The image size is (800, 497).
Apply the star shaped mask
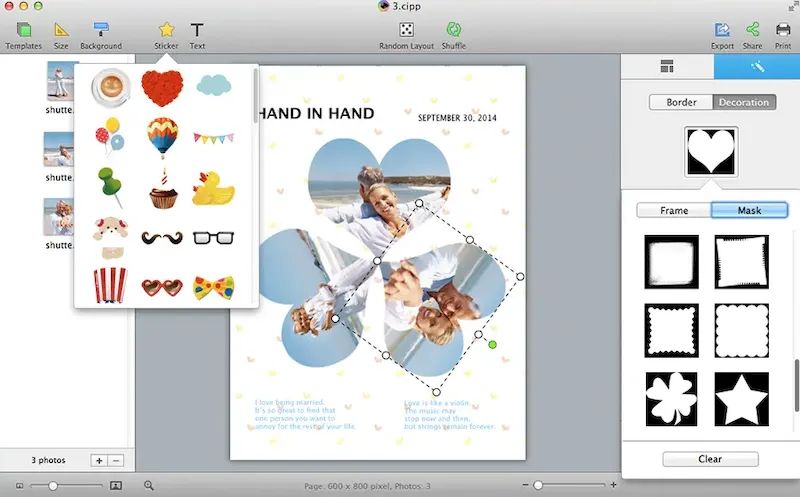[741, 399]
